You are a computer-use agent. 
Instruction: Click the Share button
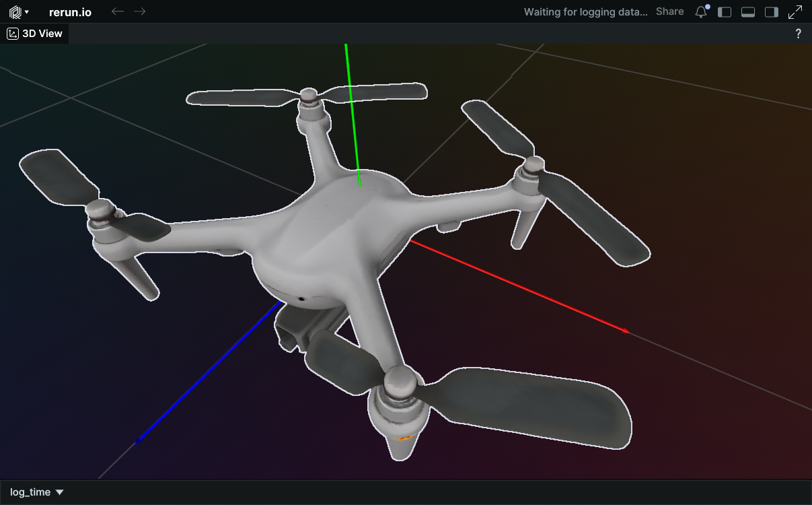pyautogui.click(x=669, y=12)
